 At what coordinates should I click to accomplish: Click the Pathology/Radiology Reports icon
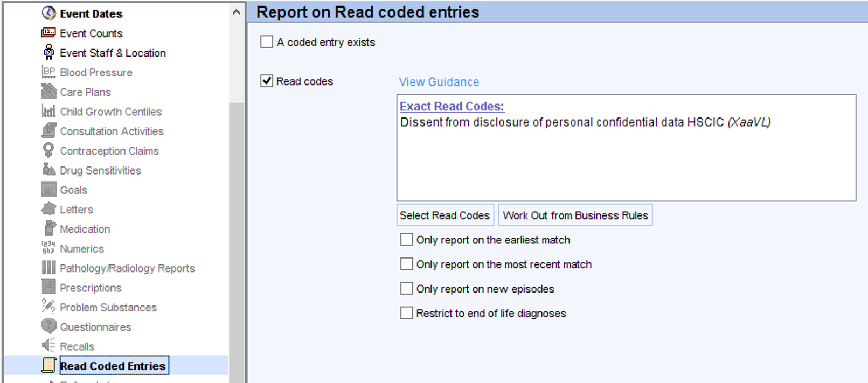click(x=48, y=268)
